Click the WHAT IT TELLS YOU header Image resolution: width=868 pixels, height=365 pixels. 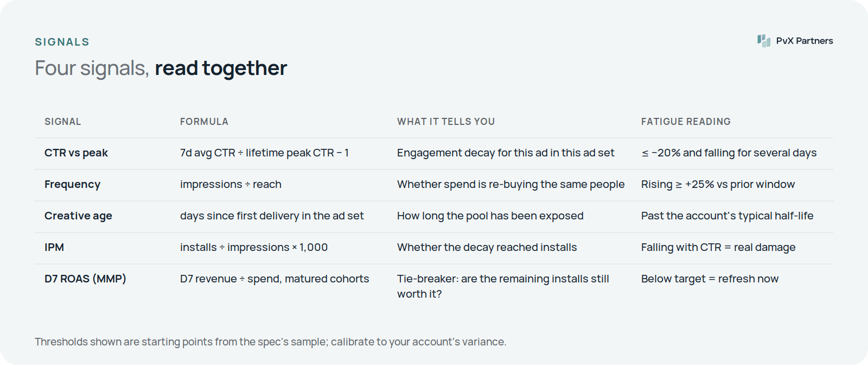pyautogui.click(x=446, y=122)
